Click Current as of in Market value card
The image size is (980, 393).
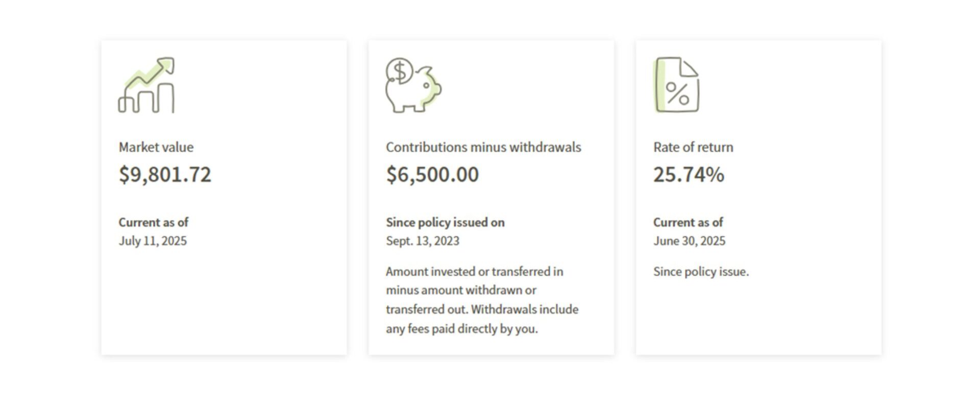(153, 223)
